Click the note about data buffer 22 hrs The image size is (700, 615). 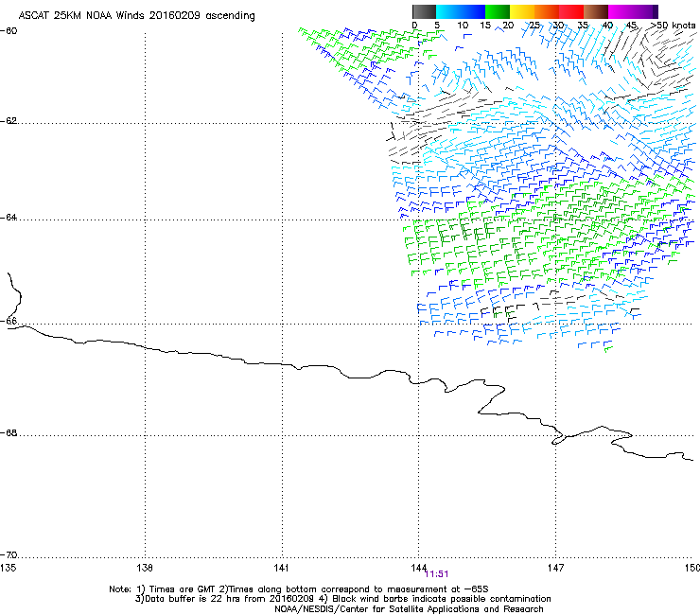click(x=342, y=599)
